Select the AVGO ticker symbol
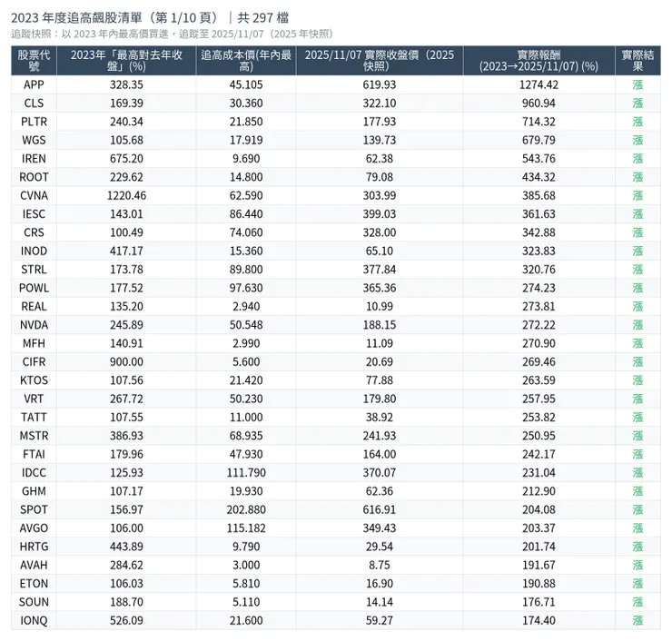The image size is (672, 641). pos(34,528)
